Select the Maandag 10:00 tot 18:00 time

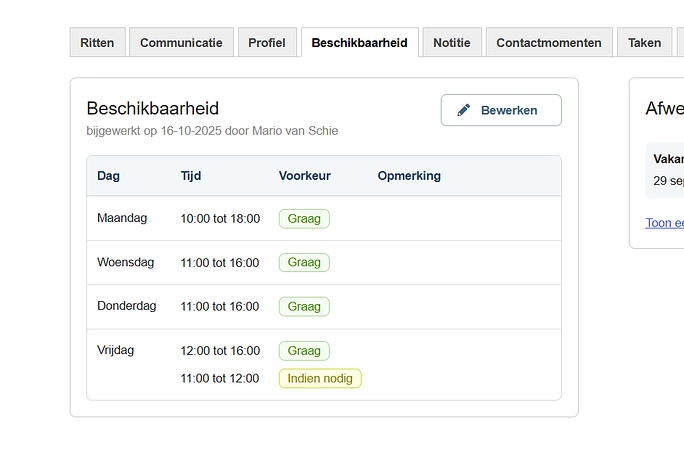pos(220,219)
